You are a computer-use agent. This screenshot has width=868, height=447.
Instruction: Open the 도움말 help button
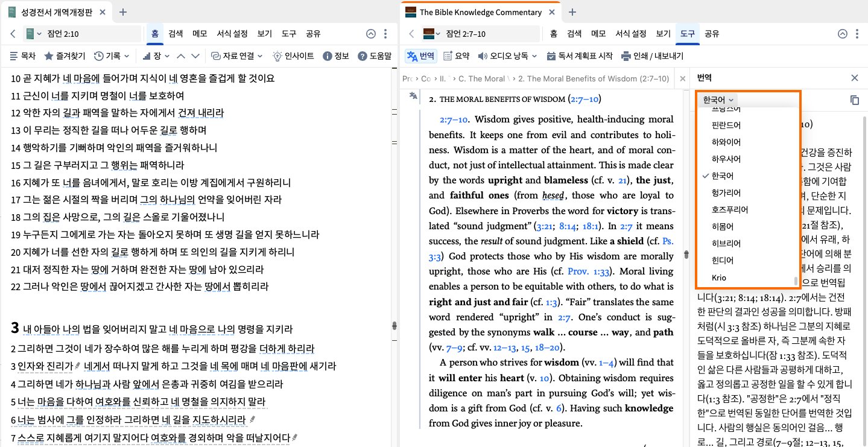[x=375, y=56]
